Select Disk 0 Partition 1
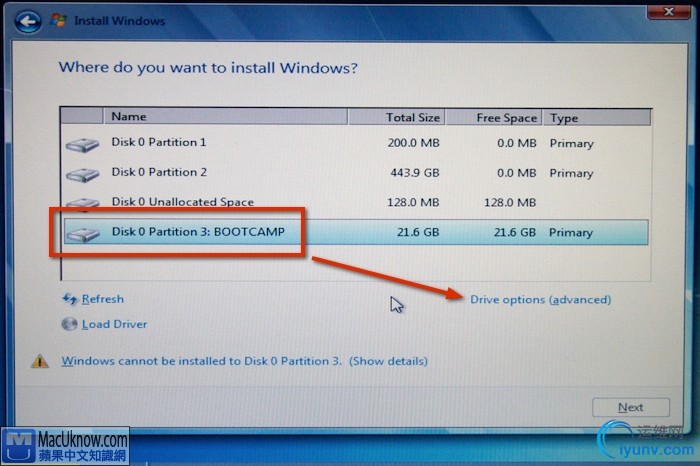Image resolution: width=700 pixels, height=466 pixels. coord(356,143)
